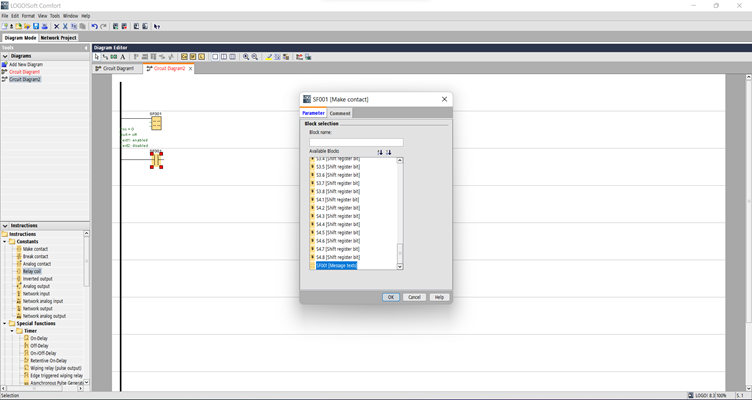This screenshot has width=752, height=400.
Task: Open the Comment tab in dialog
Action: (340, 113)
